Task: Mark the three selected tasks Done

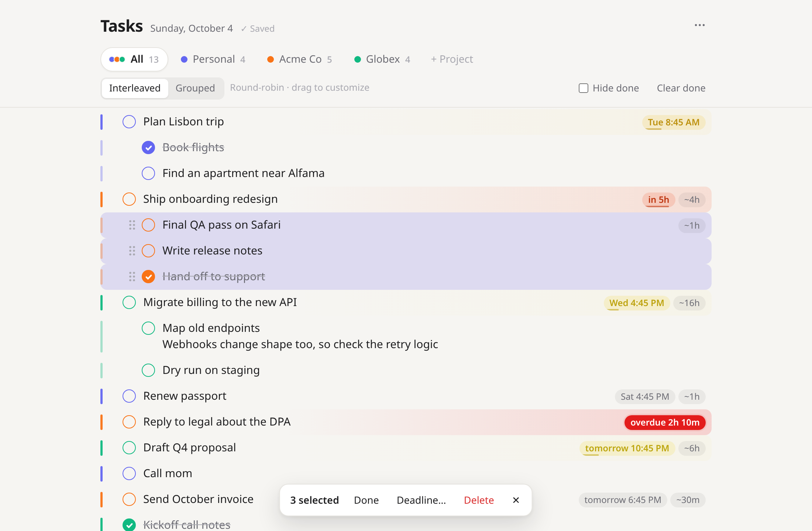Action: point(366,500)
